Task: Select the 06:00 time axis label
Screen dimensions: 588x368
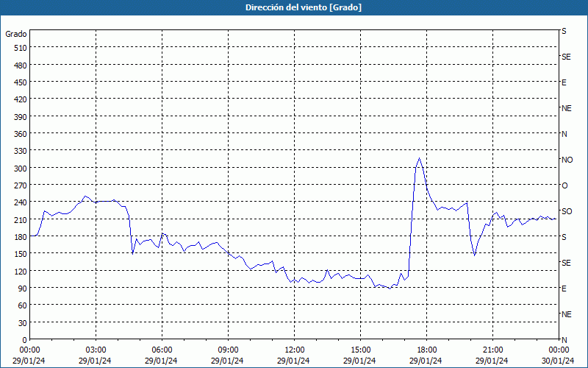Action: (162, 350)
